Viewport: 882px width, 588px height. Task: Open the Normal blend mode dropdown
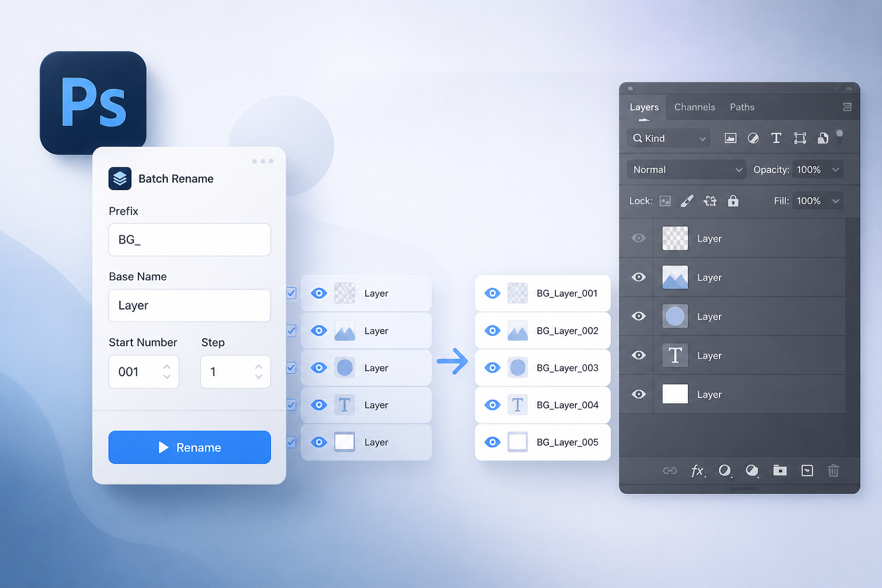point(686,169)
